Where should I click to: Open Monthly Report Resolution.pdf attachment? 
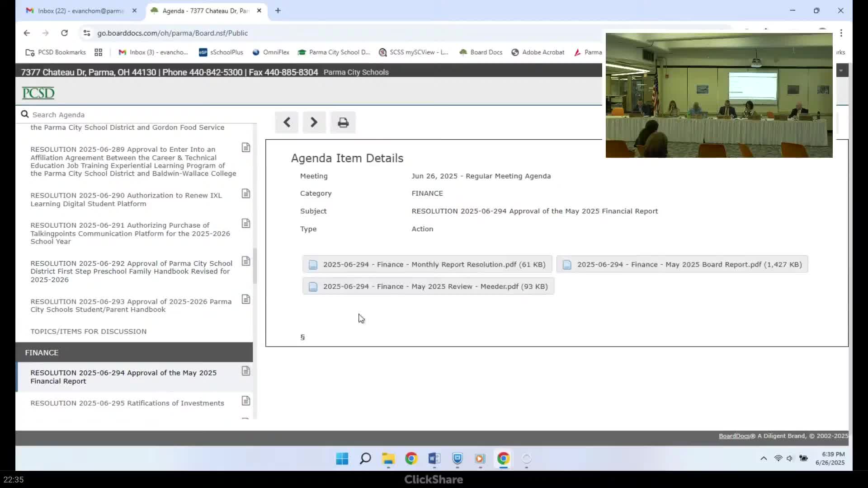pos(427,264)
